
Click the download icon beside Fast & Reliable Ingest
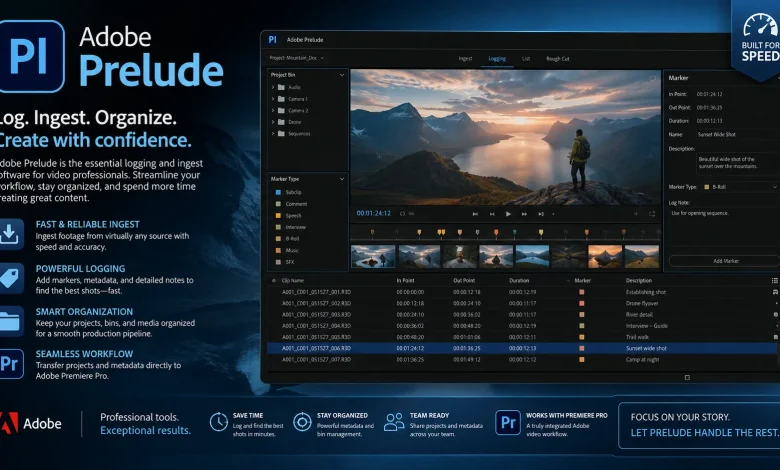click(x=9, y=234)
